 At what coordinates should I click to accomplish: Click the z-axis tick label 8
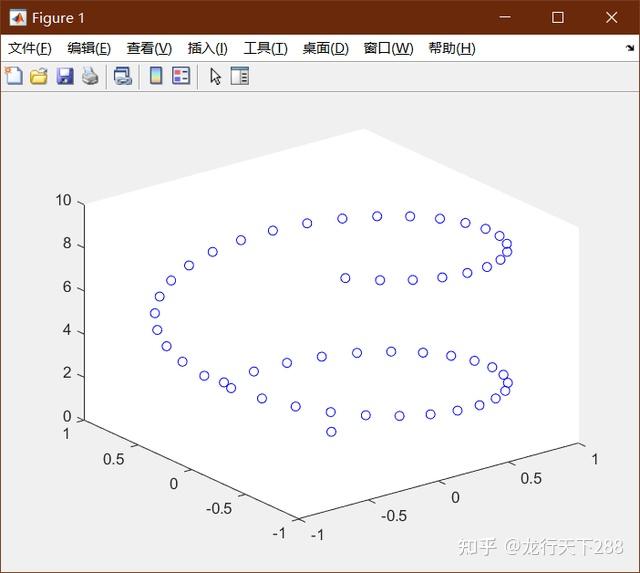[x=67, y=243]
